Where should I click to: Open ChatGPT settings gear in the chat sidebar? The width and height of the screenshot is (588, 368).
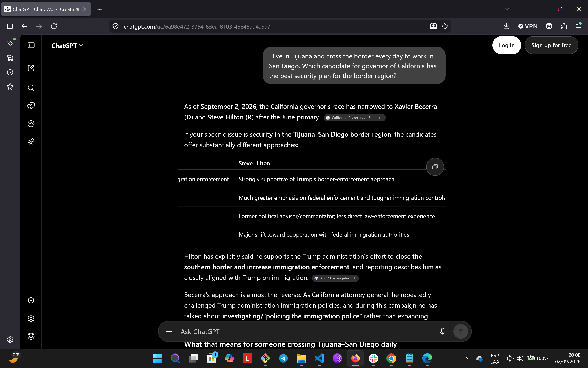pyautogui.click(x=31, y=318)
